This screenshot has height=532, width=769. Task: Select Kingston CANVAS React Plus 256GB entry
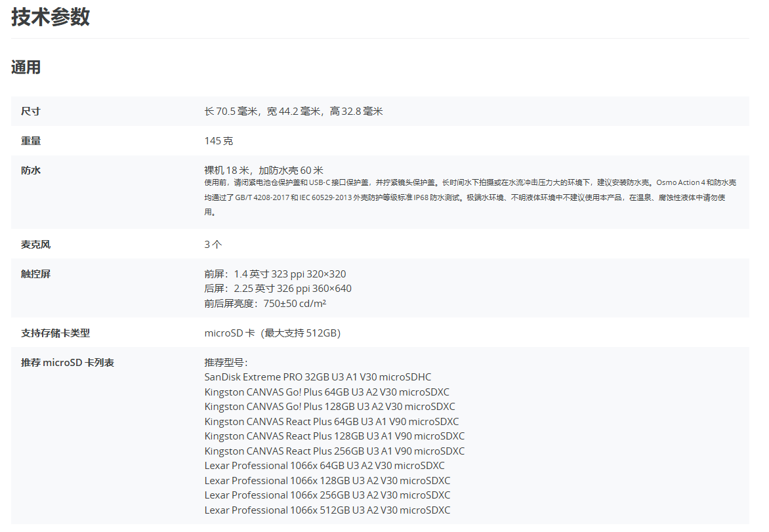click(x=334, y=451)
